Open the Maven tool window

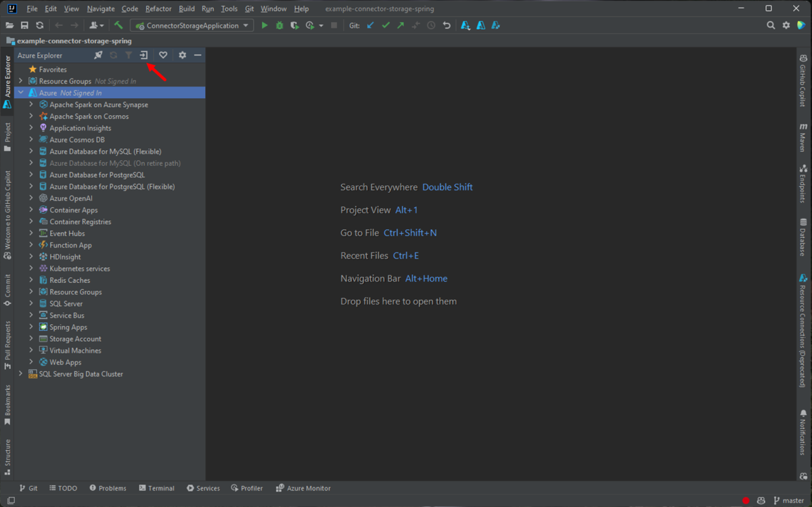click(804, 132)
